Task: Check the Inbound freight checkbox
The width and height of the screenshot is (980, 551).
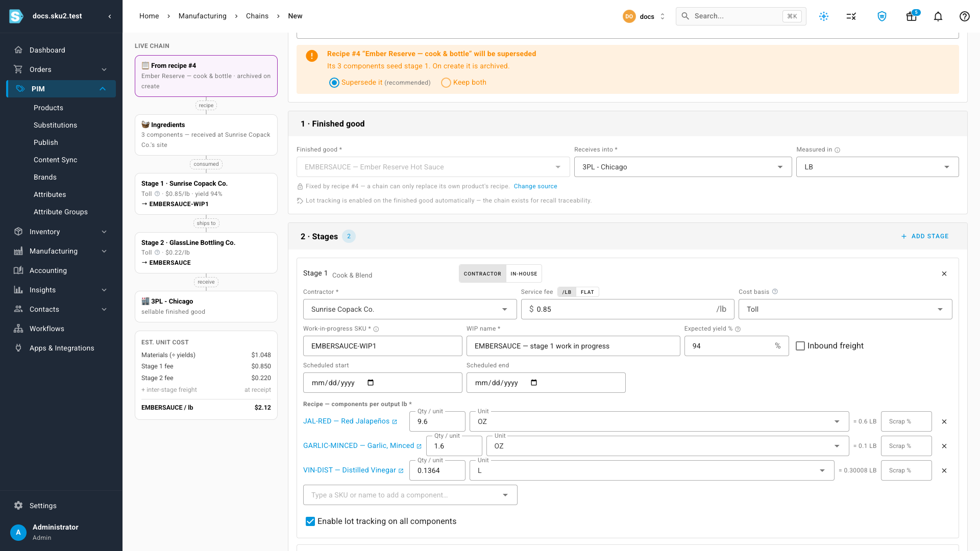Action: pos(800,346)
